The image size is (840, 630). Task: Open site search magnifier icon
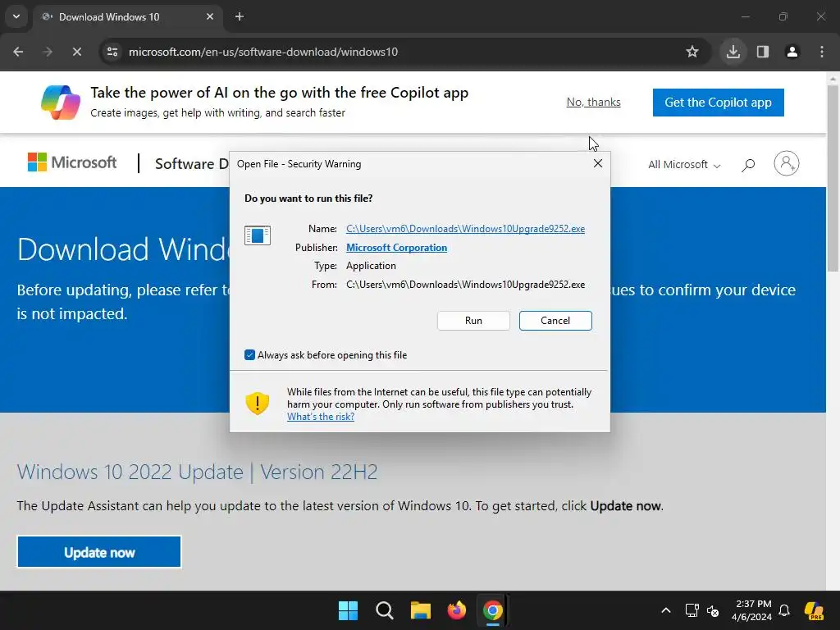coord(748,164)
